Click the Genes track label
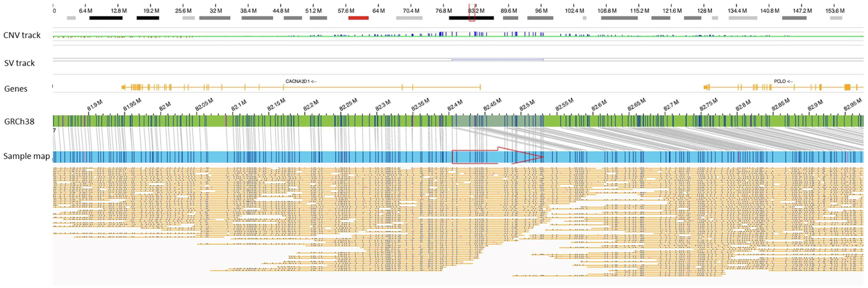The image size is (868, 288). [16, 89]
